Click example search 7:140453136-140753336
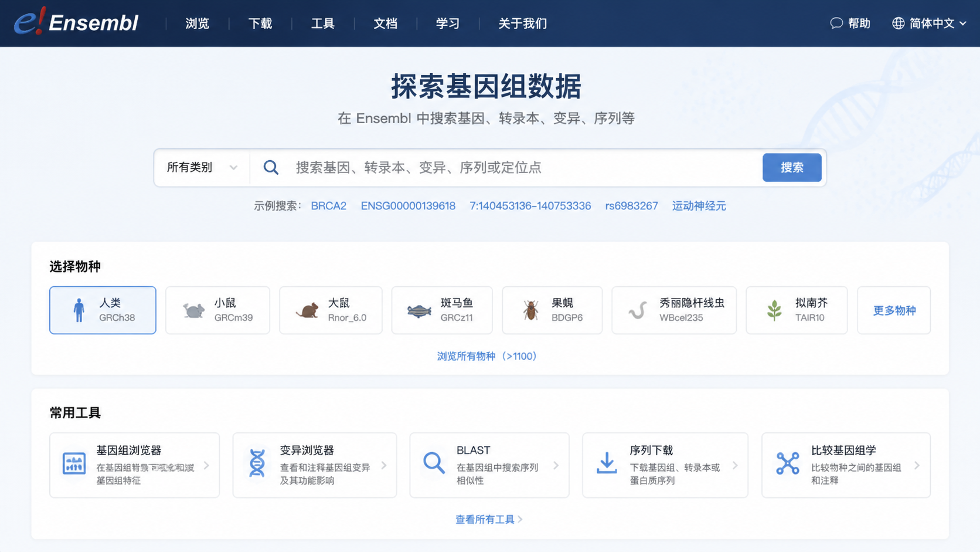The image size is (980, 552). [x=530, y=206]
